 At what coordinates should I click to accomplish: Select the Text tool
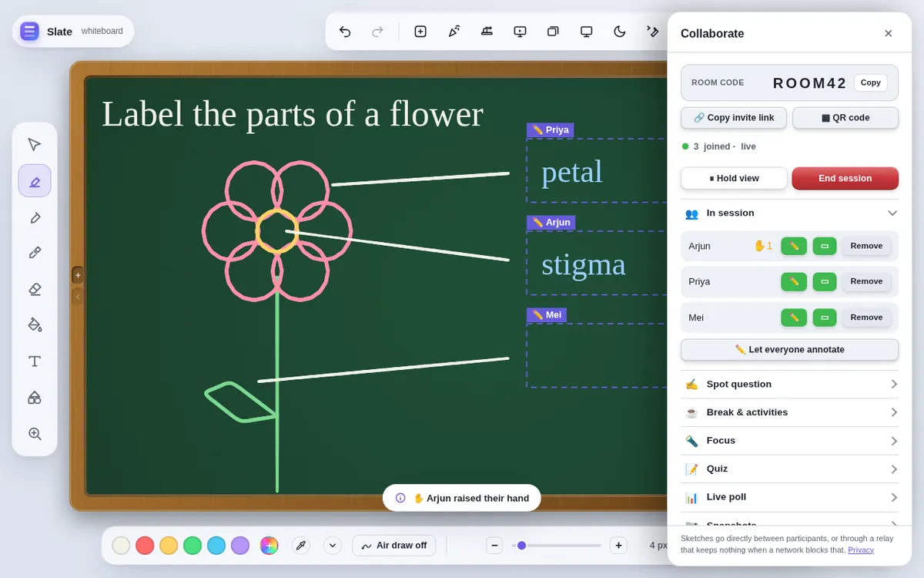coord(35,361)
